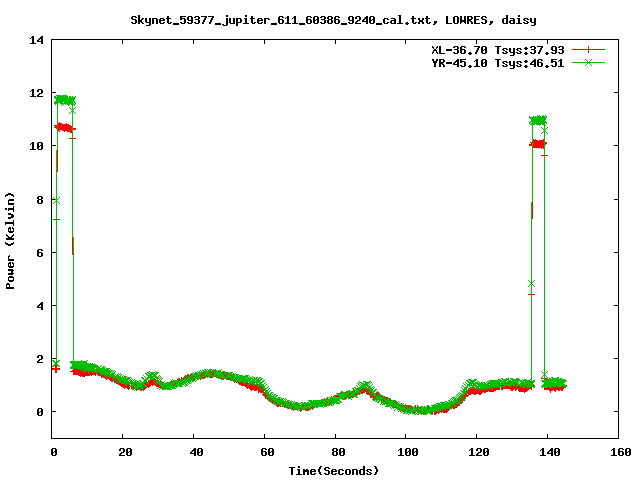Click the x-axis tick label 100

tap(408, 452)
